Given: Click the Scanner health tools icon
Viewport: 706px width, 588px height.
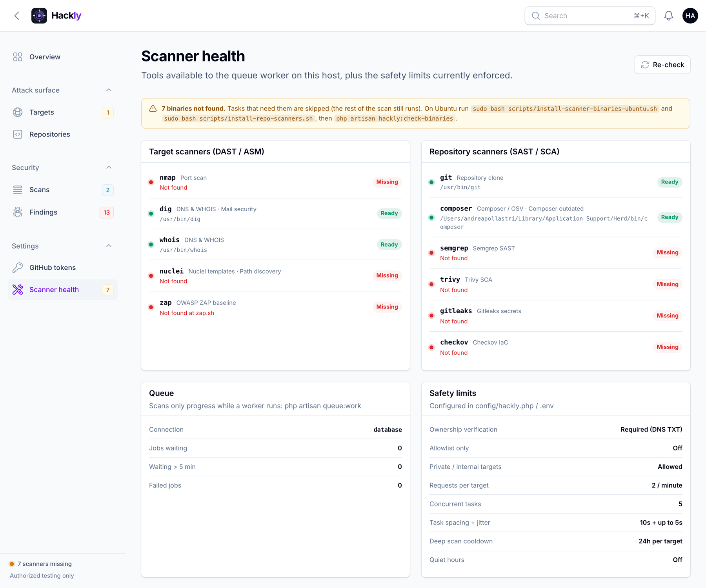Looking at the screenshot, I should pyautogui.click(x=18, y=290).
